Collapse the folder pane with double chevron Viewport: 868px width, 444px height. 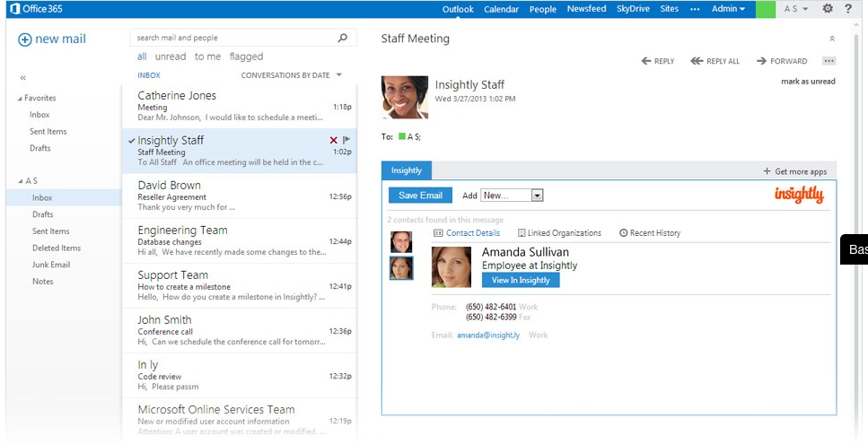point(22,78)
